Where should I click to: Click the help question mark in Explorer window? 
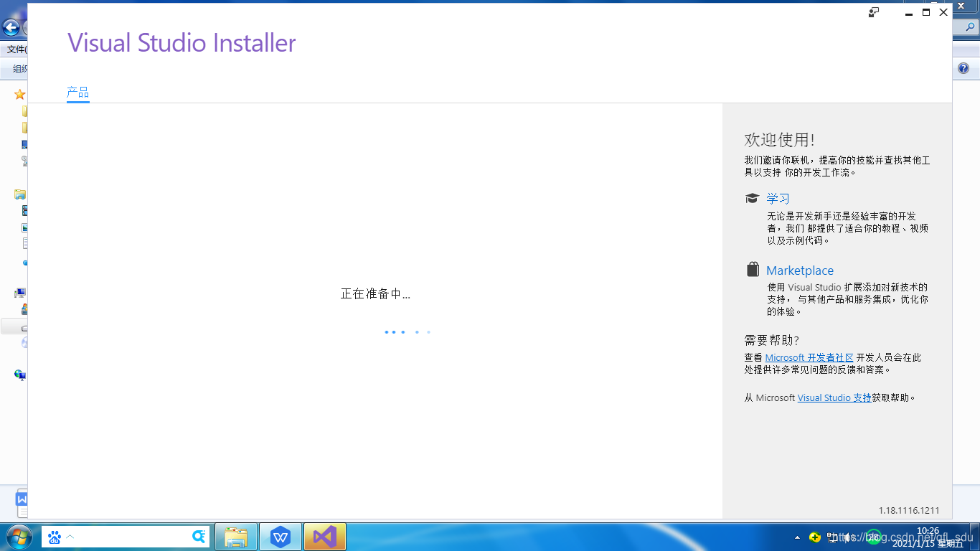tap(963, 69)
